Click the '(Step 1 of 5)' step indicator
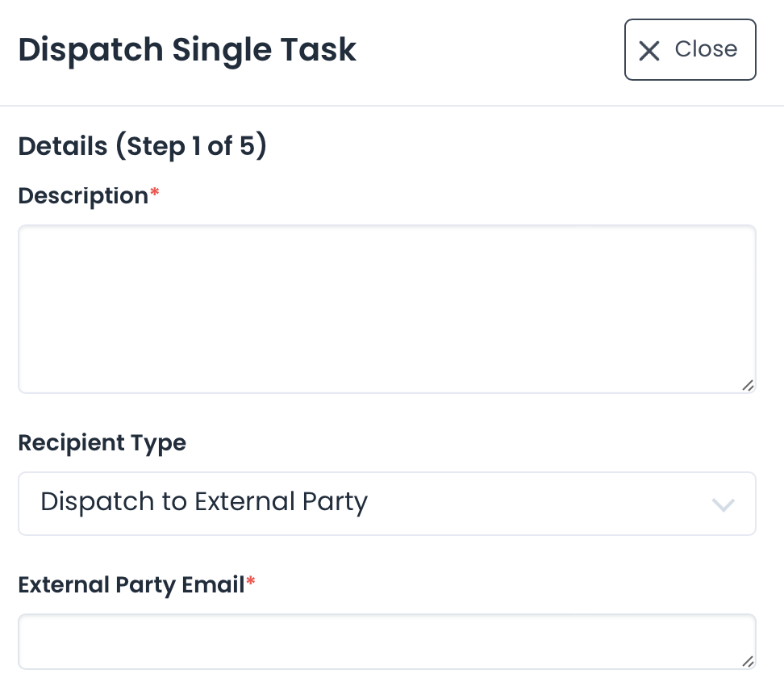 click(x=190, y=147)
